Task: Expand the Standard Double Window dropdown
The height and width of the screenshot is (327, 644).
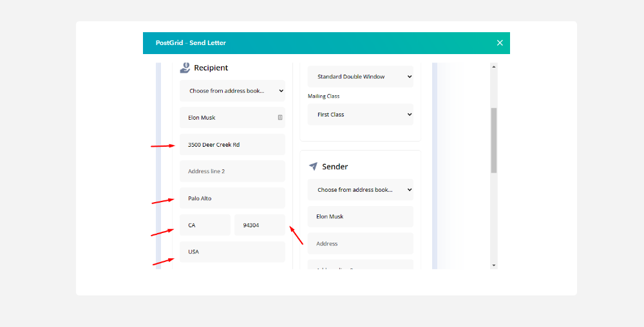Action: tap(360, 77)
